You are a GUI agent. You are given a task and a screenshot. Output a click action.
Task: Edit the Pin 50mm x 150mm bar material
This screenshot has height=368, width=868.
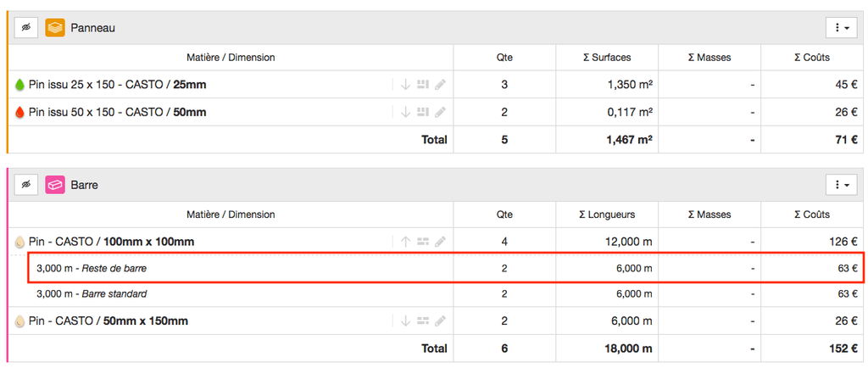(440, 321)
